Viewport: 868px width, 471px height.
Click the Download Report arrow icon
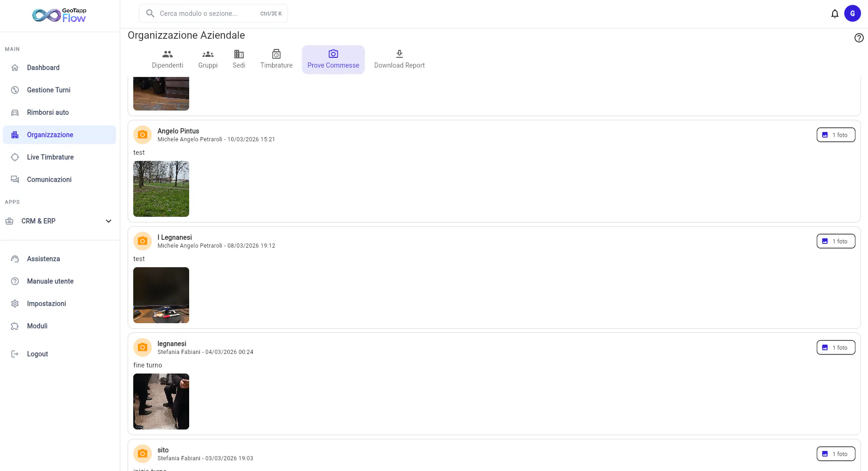[x=399, y=54]
